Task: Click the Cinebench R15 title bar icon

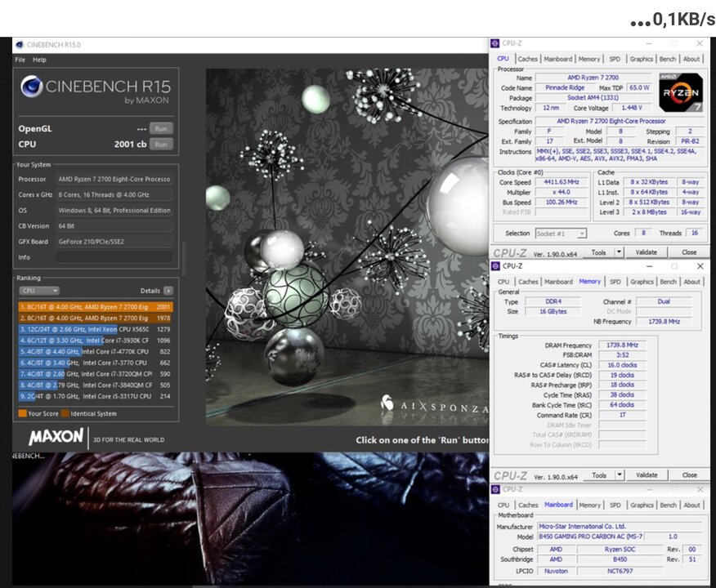Action: pos(19,45)
